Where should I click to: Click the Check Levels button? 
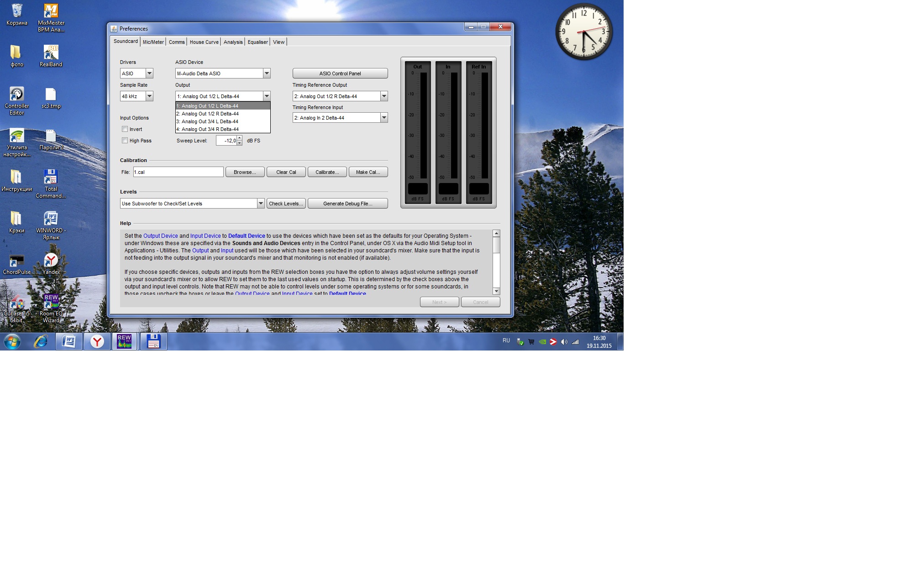pyautogui.click(x=286, y=204)
